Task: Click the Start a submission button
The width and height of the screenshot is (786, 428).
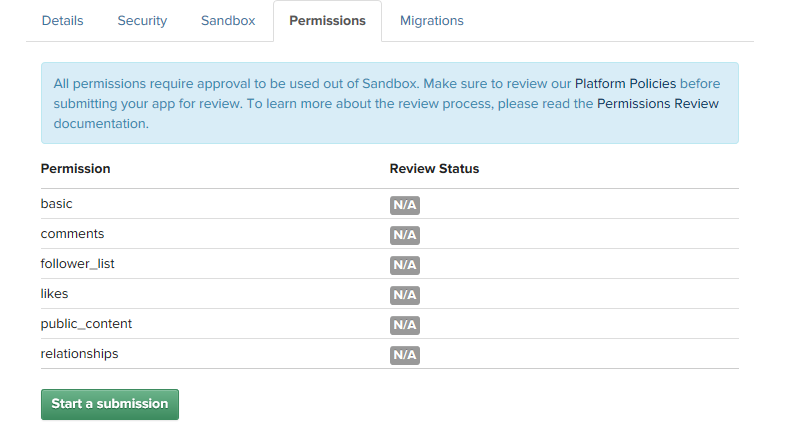Action: [110, 404]
